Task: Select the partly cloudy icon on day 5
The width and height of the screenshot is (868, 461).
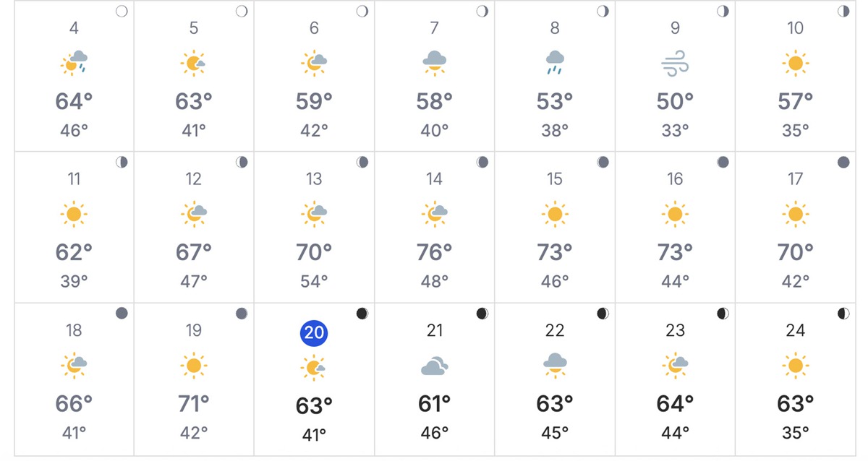Action: [193, 64]
